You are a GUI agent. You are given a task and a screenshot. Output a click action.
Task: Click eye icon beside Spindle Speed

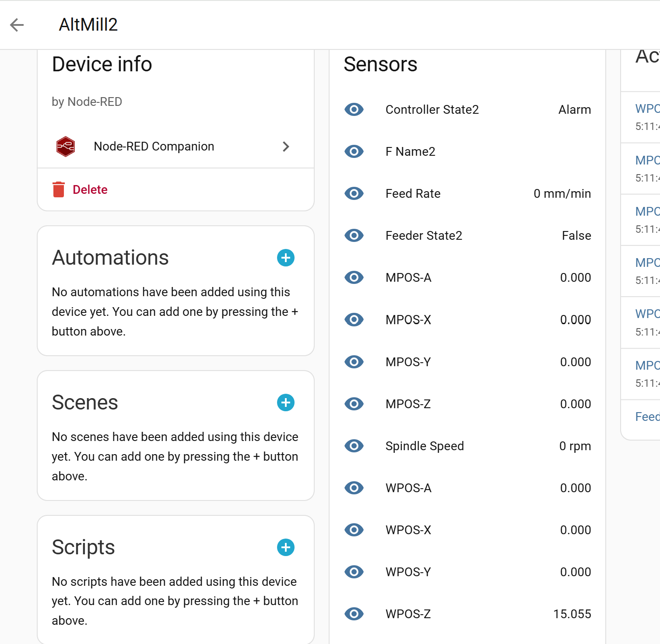click(354, 446)
